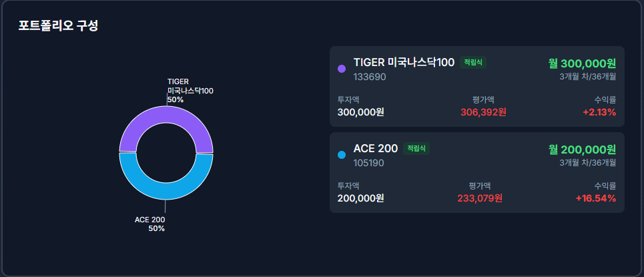Screen dimensions: 644x277
Task: Click the 월 300,000원 monthly amount
Action: (582, 63)
